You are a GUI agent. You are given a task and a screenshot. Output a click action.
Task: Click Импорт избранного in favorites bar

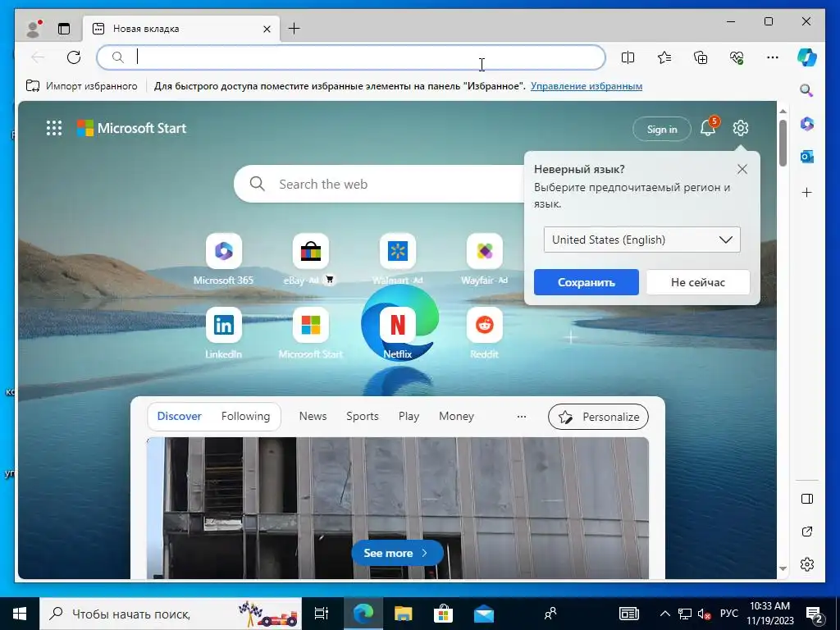[x=81, y=85]
